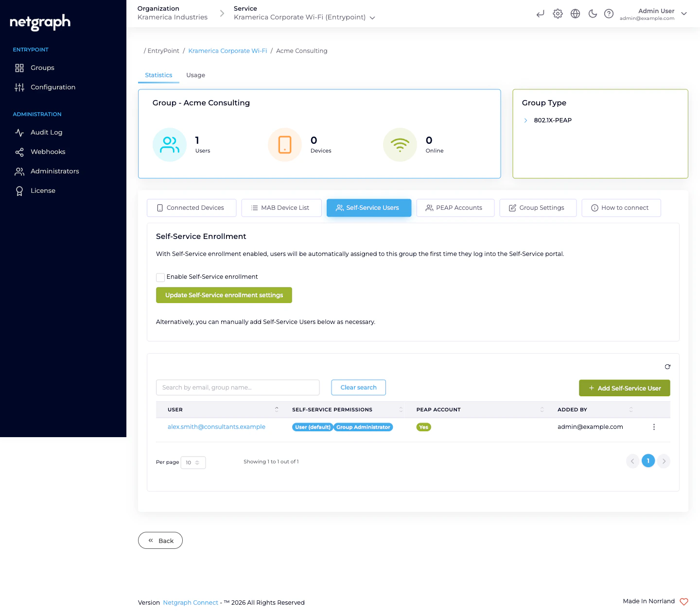The height and width of the screenshot is (612, 700).
Task: Open the Per page dropdown
Action: (193, 462)
